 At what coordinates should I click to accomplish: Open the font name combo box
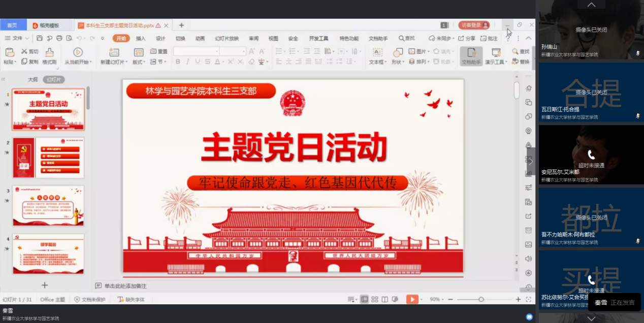point(197,51)
